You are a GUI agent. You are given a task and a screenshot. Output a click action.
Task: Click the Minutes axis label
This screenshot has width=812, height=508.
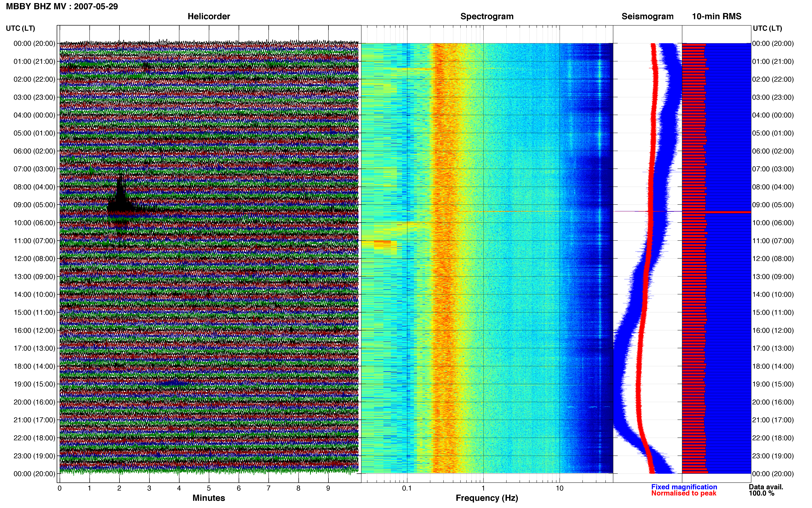[x=209, y=498]
